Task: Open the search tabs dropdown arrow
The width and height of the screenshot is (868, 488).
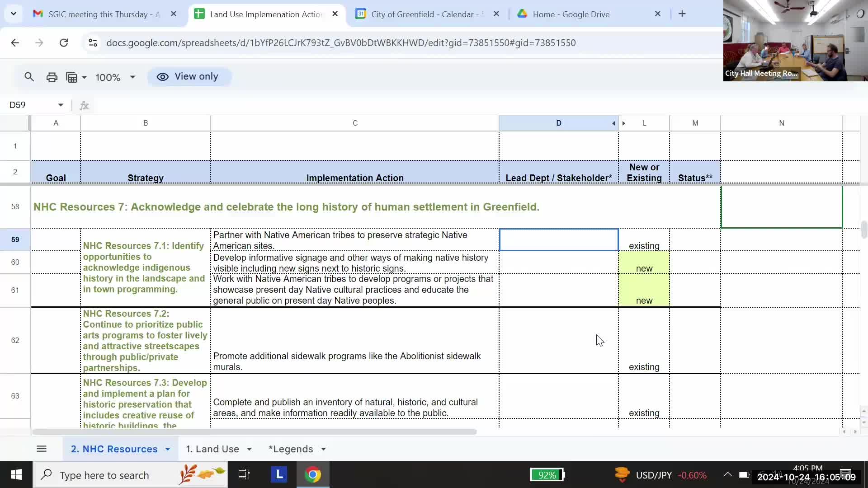Action: 14,14
